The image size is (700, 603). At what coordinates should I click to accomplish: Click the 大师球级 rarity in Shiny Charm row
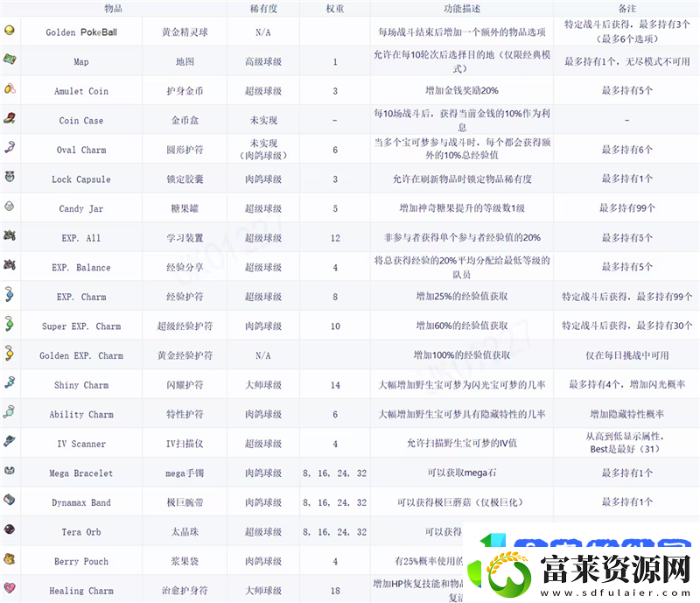[263, 385]
